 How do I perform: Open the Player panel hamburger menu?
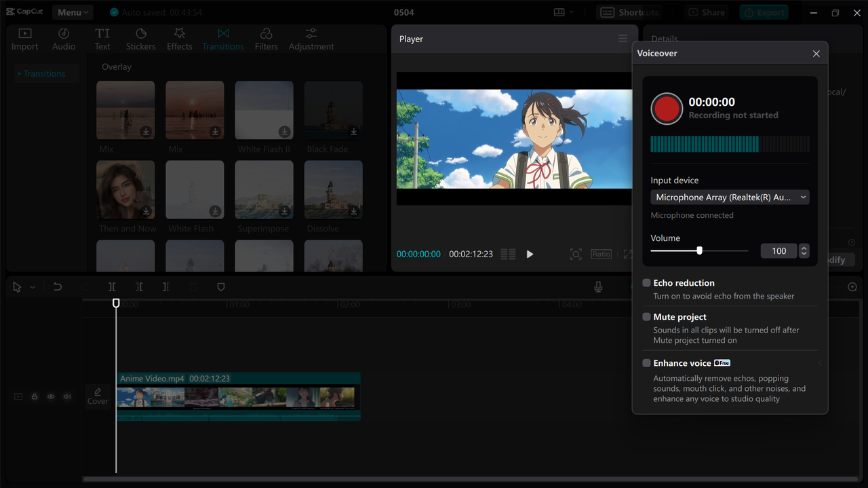[x=623, y=39]
